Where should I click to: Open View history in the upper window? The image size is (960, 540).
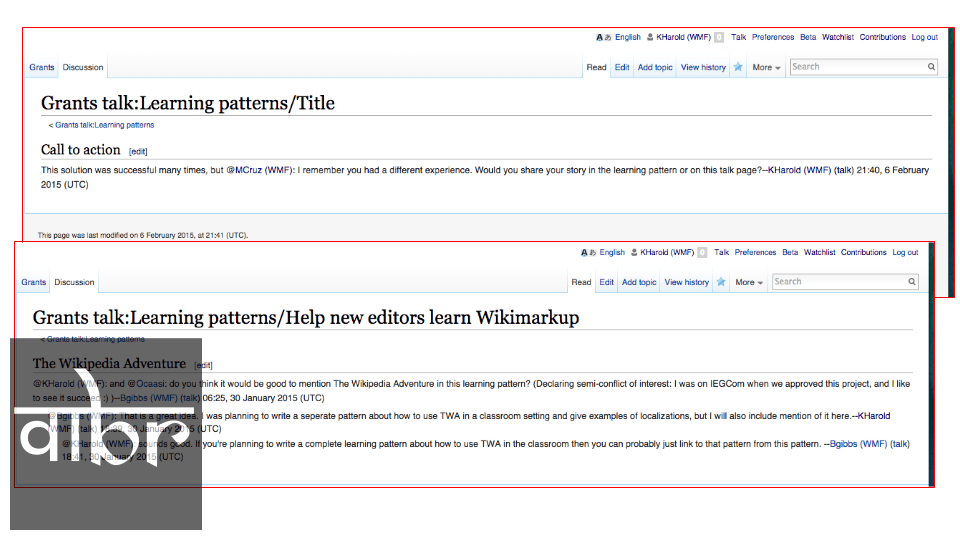pos(703,67)
